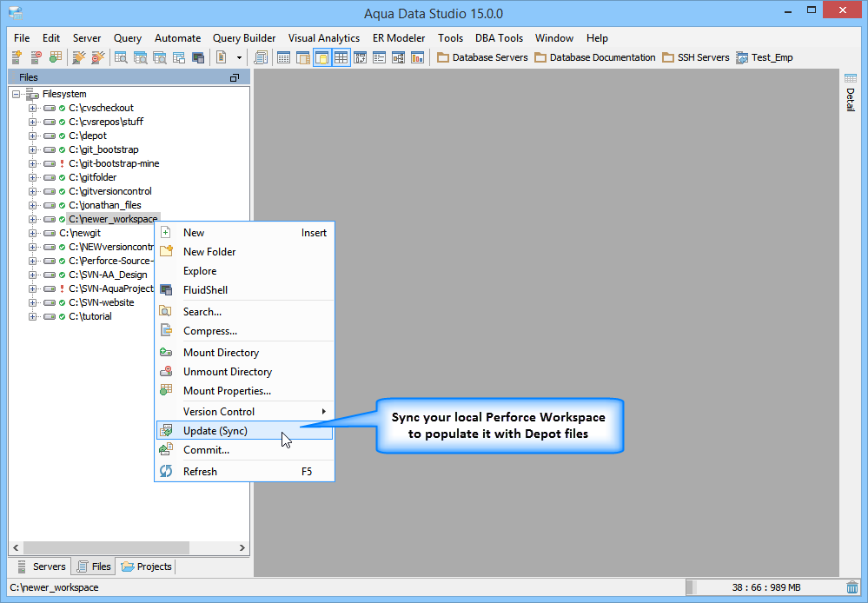Screen dimensions: 868x603
Task: Choose New Folder in the context menu
Action: coord(245,251)
